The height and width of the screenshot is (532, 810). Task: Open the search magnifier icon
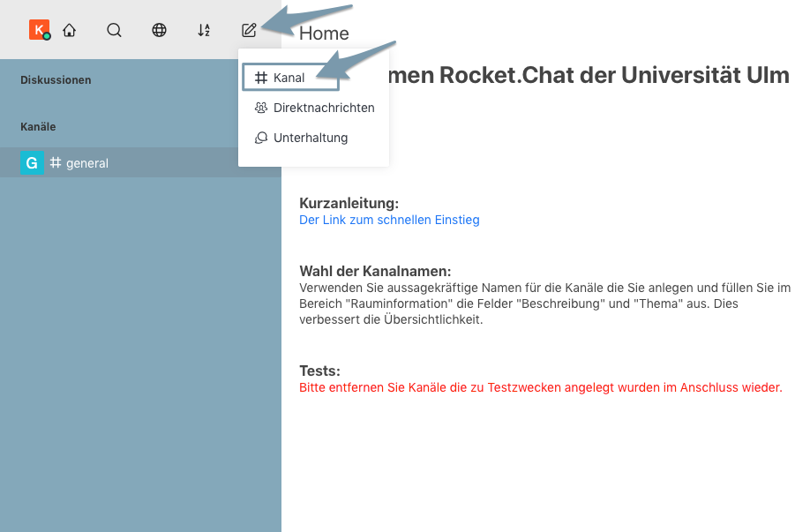point(114,31)
